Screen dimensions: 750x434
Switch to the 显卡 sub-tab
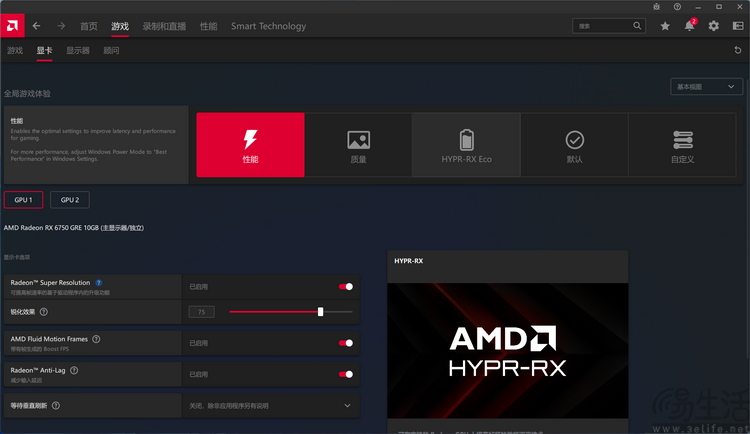pos(44,50)
